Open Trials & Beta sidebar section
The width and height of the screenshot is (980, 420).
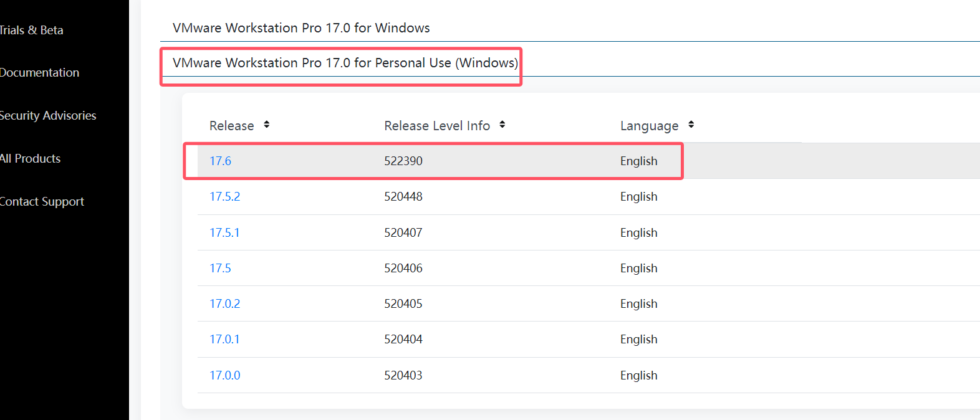[x=31, y=30]
